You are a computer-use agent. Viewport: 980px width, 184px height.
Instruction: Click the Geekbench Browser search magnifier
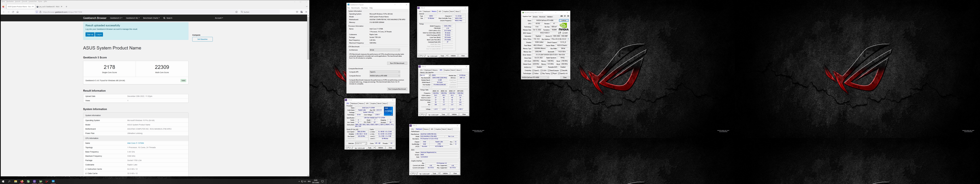click(164, 18)
